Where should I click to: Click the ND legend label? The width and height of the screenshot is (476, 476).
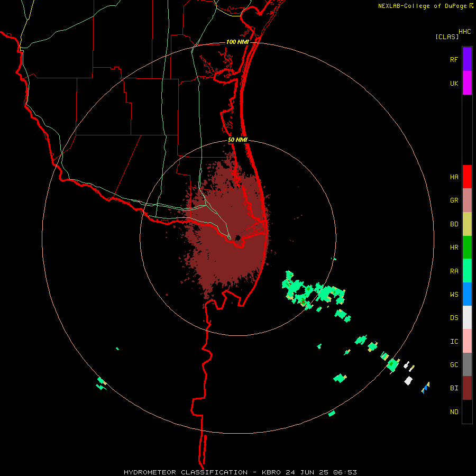point(454,412)
